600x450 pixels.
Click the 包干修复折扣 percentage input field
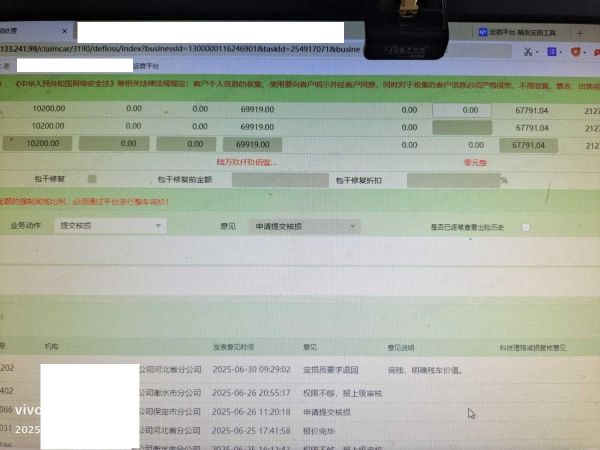[x=453, y=180]
